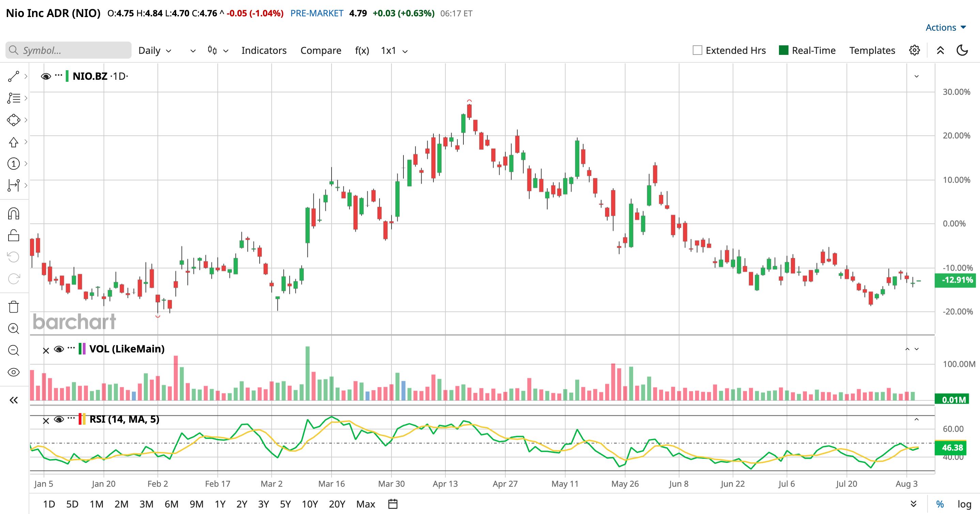Hide the NIO.BZ main series
The image size is (980, 514).
click(x=46, y=76)
